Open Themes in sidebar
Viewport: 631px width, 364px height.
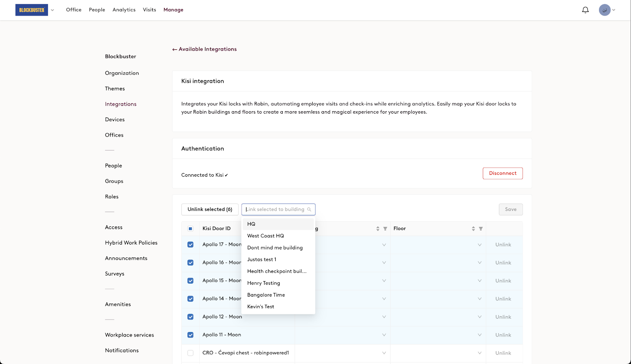tap(115, 89)
